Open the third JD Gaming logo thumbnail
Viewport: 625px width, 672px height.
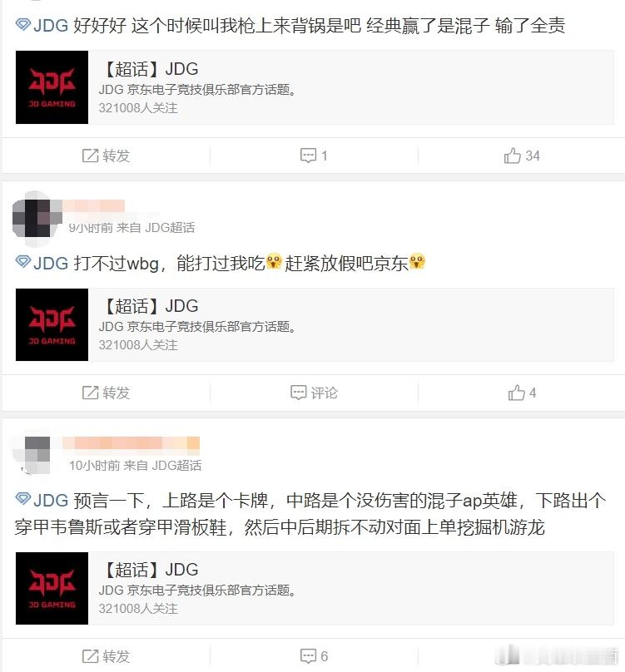tap(52, 588)
